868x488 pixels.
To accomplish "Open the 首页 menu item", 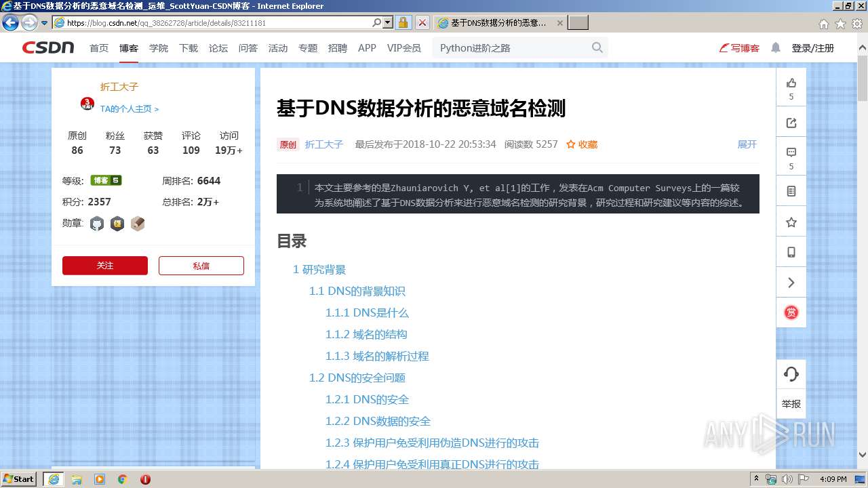I will [99, 48].
